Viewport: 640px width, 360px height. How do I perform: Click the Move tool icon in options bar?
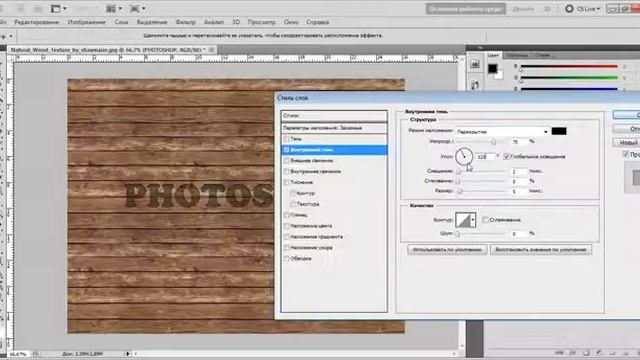pyautogui.click(x=3, y=36)
